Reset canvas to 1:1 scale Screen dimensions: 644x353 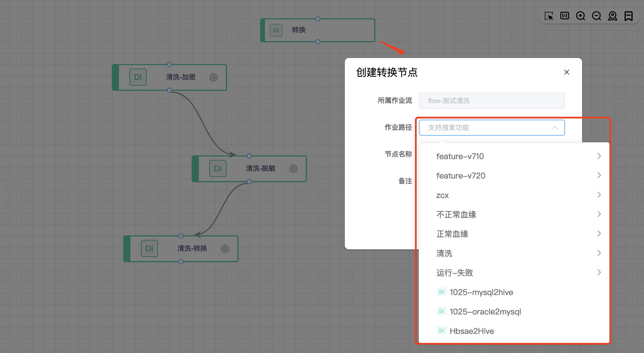click(564, 16)
